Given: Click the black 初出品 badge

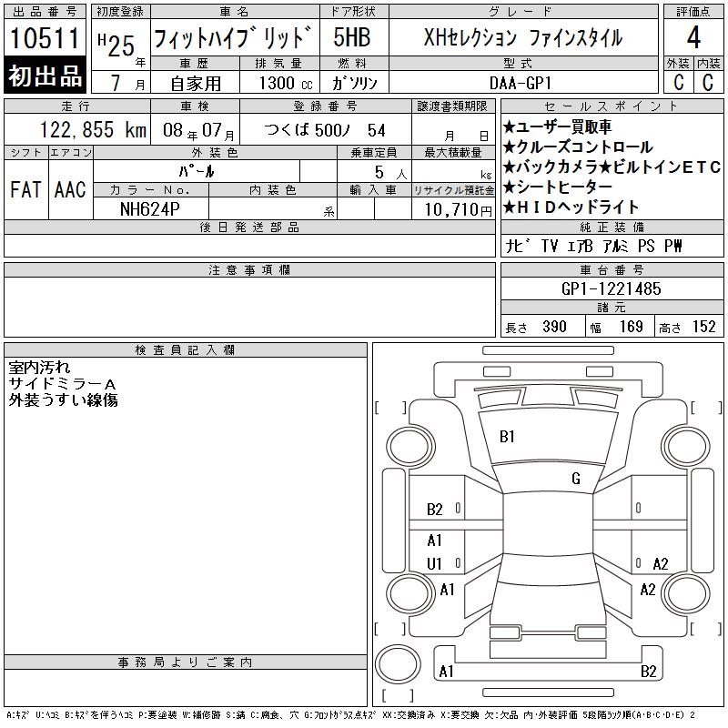Looking at the screenshot, I should (45, 76).
